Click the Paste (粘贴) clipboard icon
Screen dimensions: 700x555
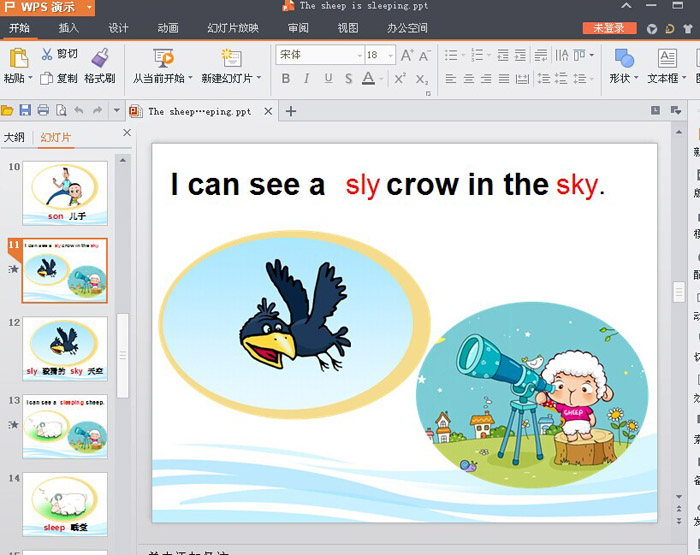[18, 58]
